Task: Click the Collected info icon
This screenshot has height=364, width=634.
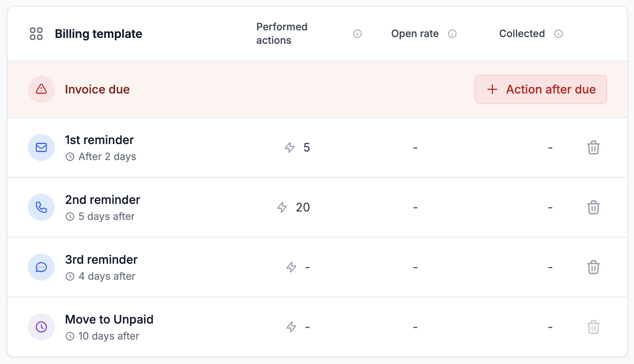Action: (559, 34)
